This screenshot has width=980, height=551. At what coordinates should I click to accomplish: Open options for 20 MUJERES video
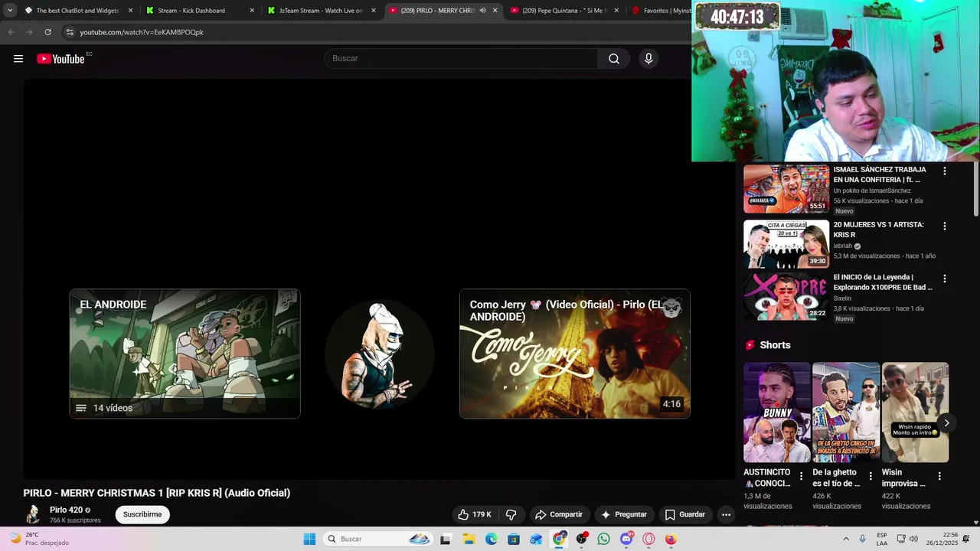[x=944, y=227]
